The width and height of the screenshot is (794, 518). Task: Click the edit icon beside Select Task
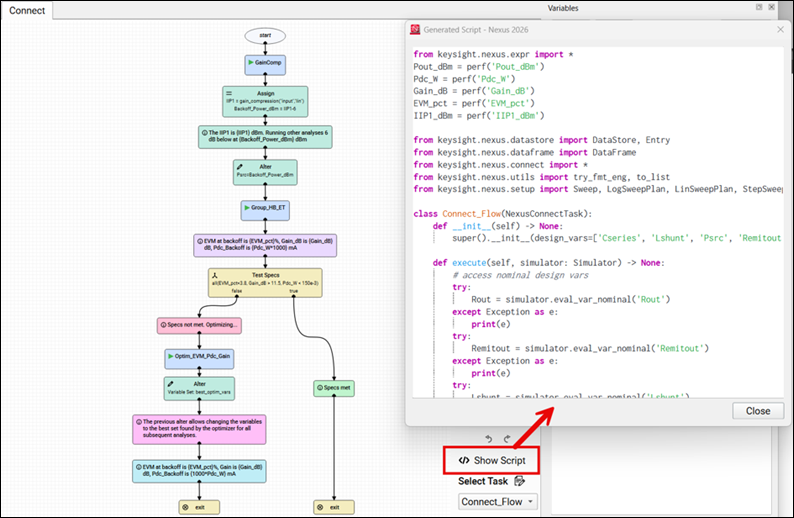pos(520,481)
